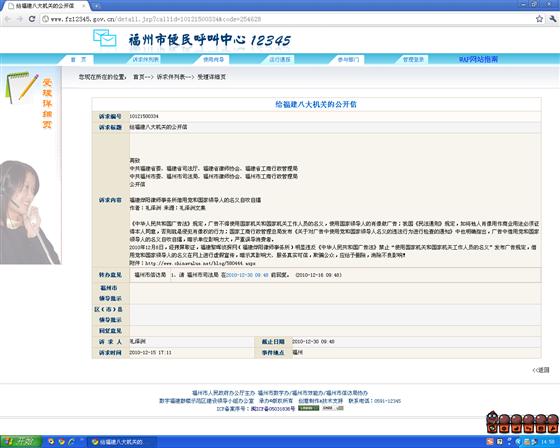
Task: Open the 使用向导 navigation tab
Action: [214, 59]
